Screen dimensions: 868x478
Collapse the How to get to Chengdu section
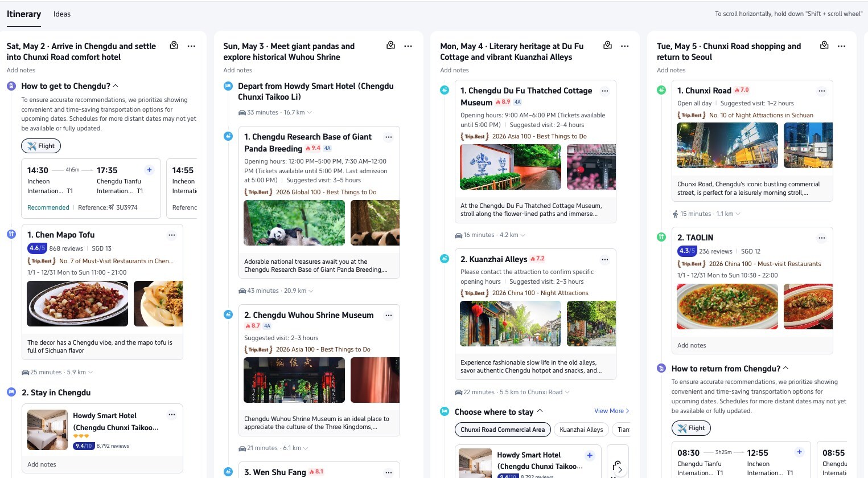[x=116, y=86]
